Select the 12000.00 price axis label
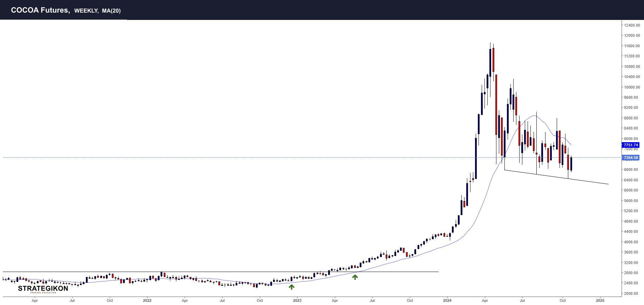This screenshot has height=305, width=644. (632, 35)
